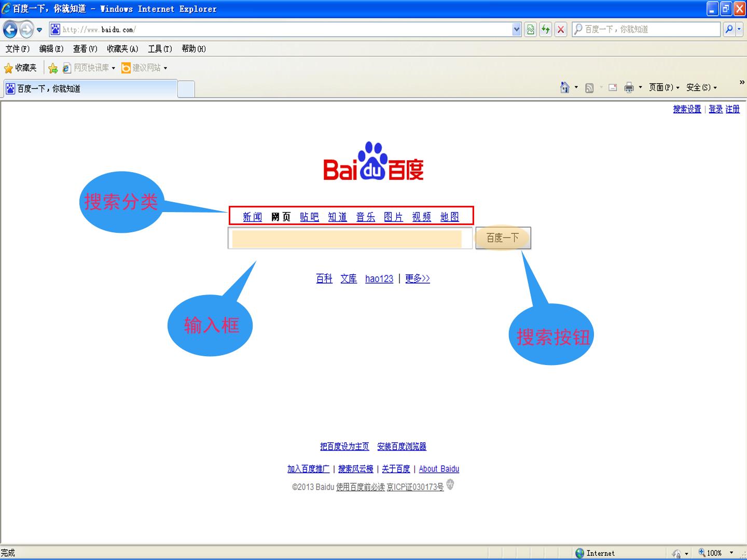Open the 知道 search category
747x560 pixels.
(x=337, y=217)
